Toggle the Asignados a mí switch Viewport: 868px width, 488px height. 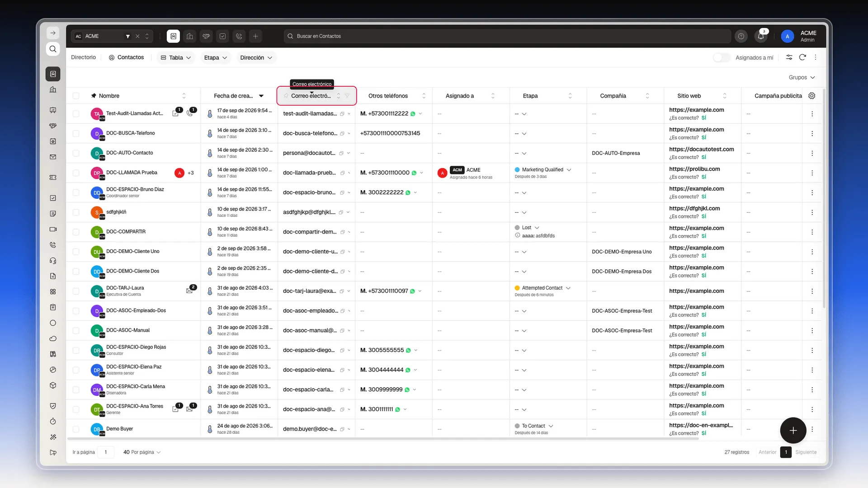click(x=722, y=58)
